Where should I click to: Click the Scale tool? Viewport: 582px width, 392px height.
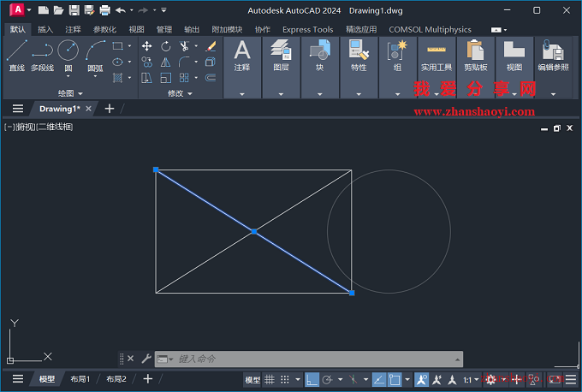point(165,78)
